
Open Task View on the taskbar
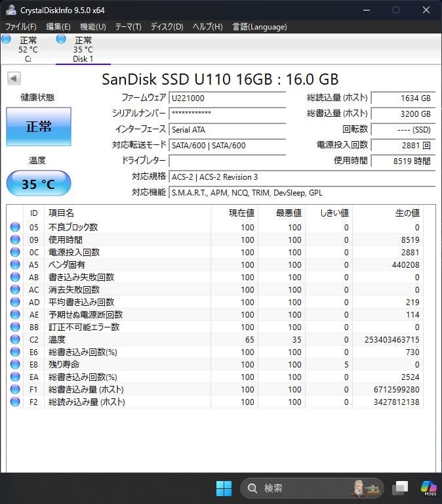point(400,488)
